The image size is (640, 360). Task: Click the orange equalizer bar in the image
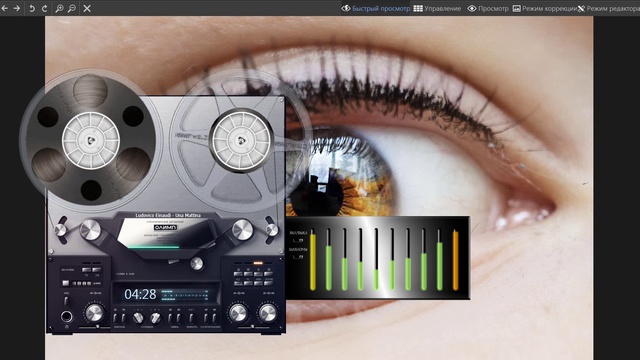456,260
